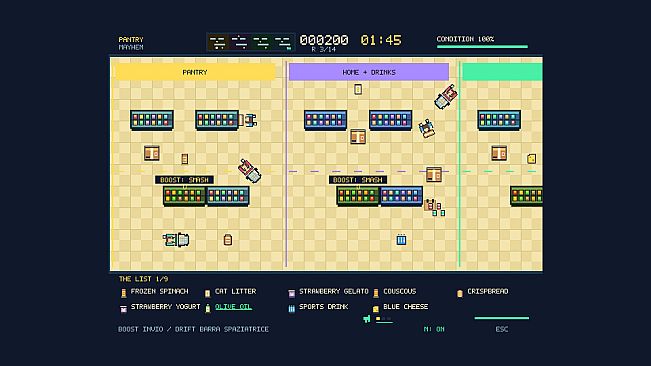
Task: Select the Cat Litter list icon
Action: pyautogui.click(x=208, y=293)
